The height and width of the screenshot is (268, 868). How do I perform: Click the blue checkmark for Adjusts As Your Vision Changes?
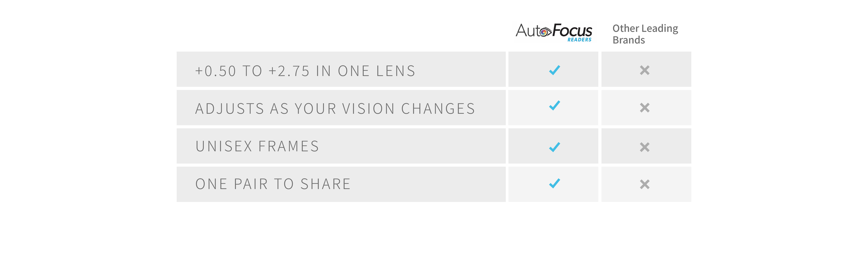click(x=554, y=105)
